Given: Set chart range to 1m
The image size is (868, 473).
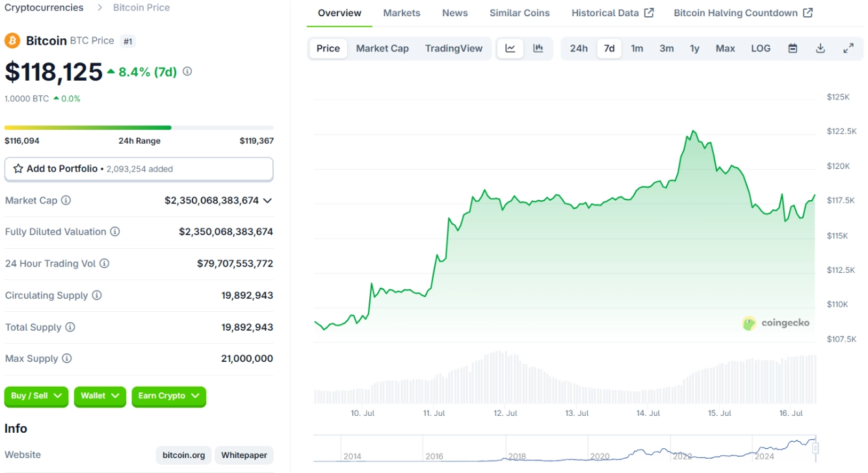Looking at the screenshot, I should (637, 48).
